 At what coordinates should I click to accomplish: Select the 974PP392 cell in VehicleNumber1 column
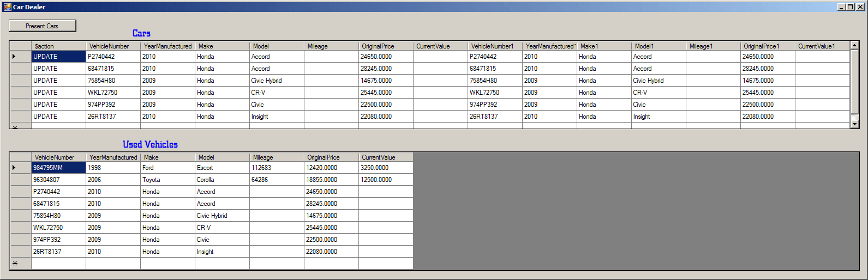495,105
